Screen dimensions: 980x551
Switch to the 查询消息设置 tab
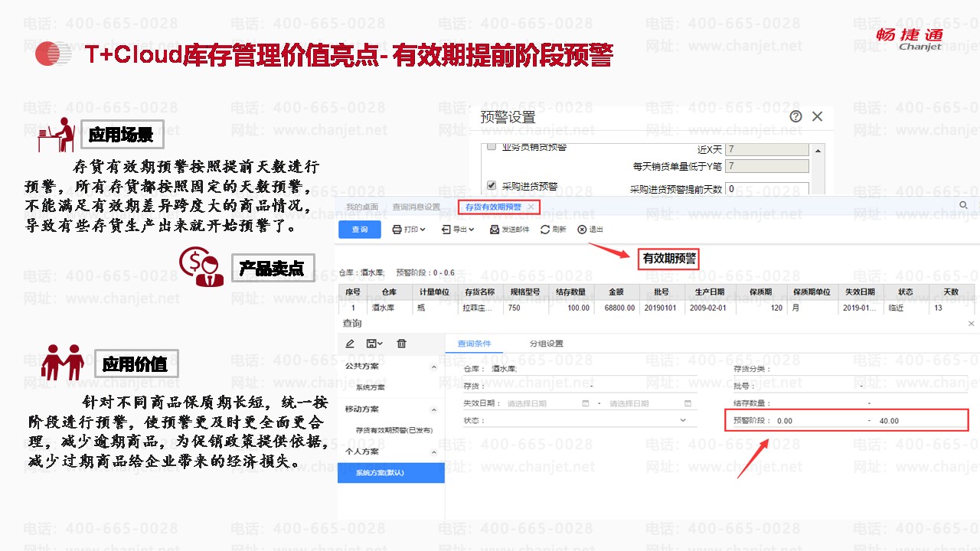[x=416, y=207]
